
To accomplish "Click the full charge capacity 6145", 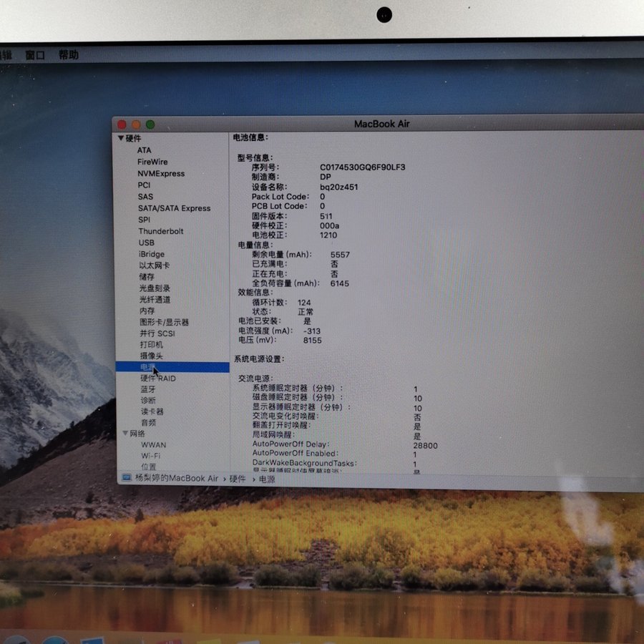I will click(340, 283).
